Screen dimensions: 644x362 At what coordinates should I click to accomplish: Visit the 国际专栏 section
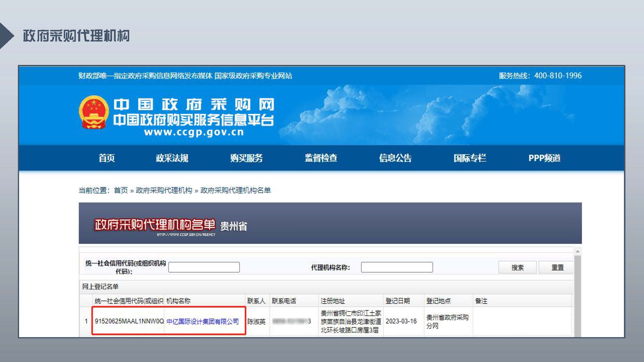[x=470, y=158]
